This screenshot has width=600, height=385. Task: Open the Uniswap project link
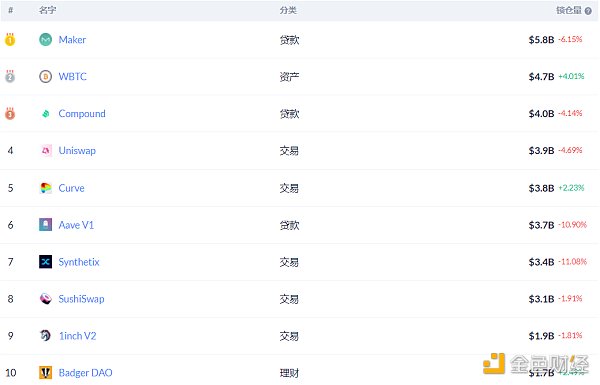77,150
